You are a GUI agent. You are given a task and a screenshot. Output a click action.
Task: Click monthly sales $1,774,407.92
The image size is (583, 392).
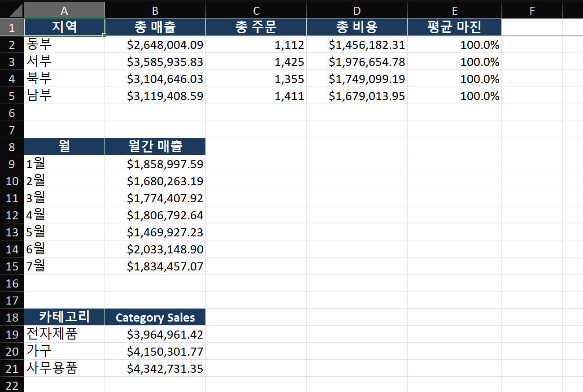coord(155,198)
